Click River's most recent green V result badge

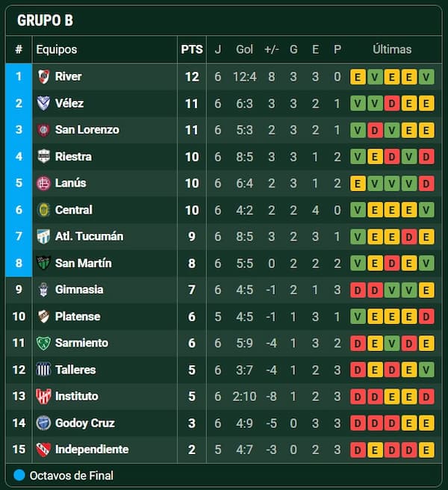pos(426,77)
